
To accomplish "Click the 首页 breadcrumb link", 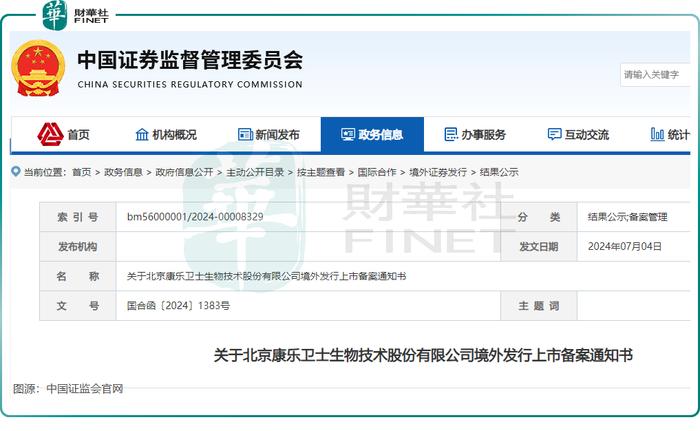I will pos(82,172).
